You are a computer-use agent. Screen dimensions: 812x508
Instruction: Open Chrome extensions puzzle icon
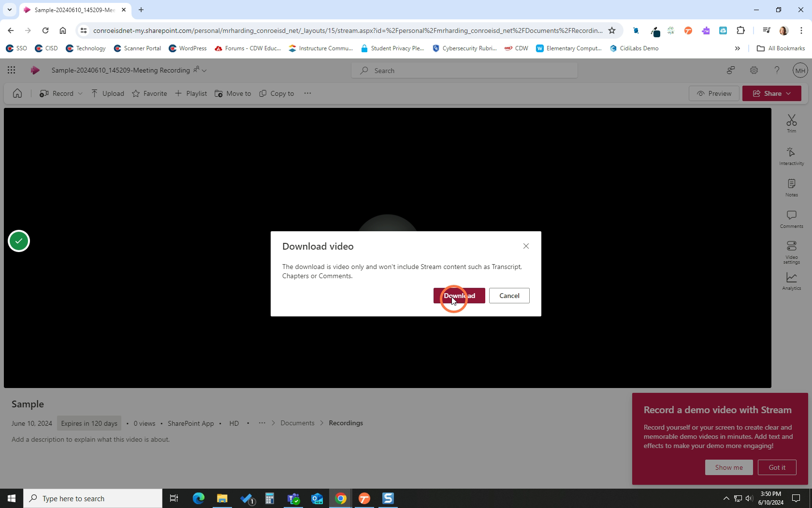[x=740, y=30]
